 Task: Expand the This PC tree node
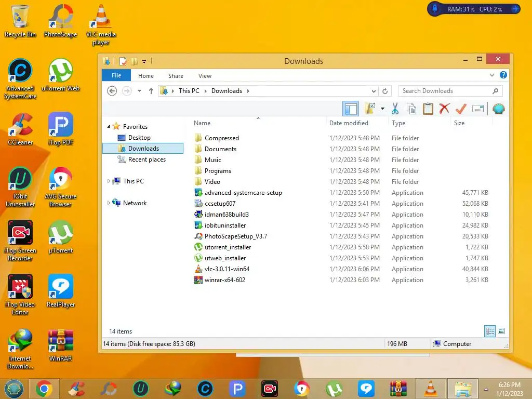pyautogui.click(x=109, y=181)
